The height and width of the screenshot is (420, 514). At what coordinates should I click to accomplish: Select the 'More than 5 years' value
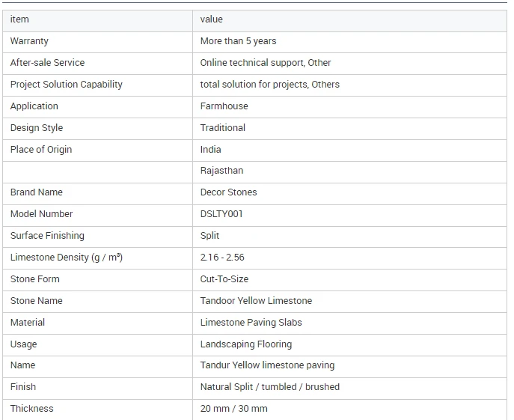238,41
